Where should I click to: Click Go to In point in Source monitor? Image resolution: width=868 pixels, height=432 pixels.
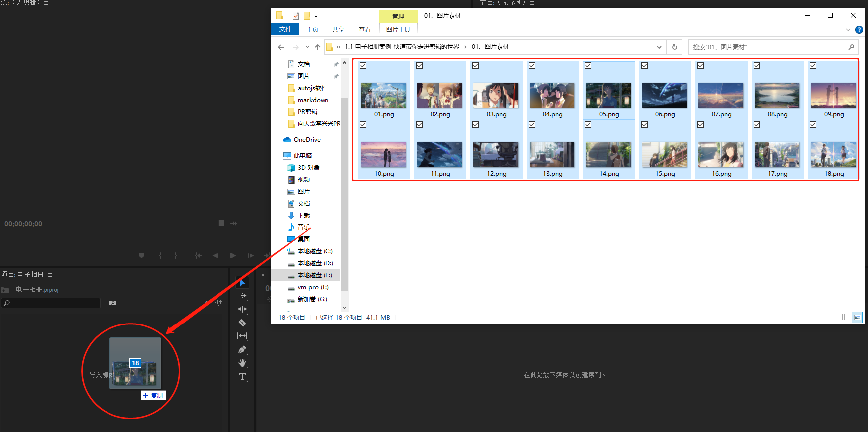coord(198,255)
